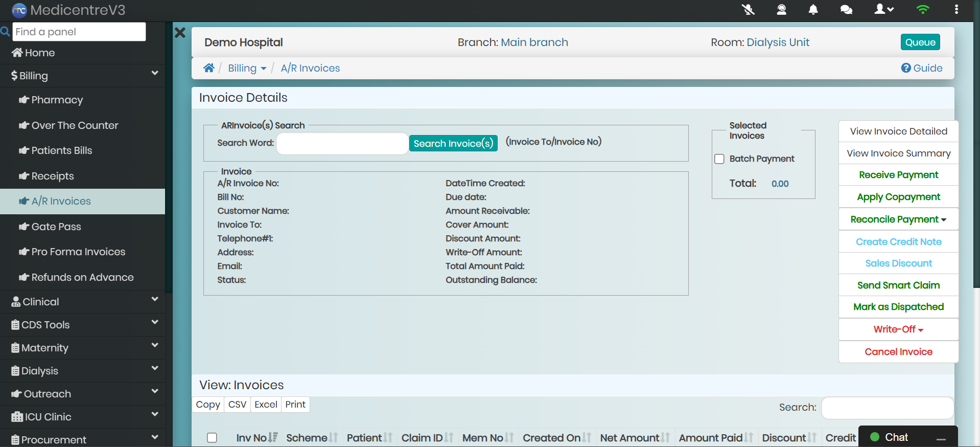980x447 pixels.
Task: Click the Search Word input field
Action: point(342,143)
